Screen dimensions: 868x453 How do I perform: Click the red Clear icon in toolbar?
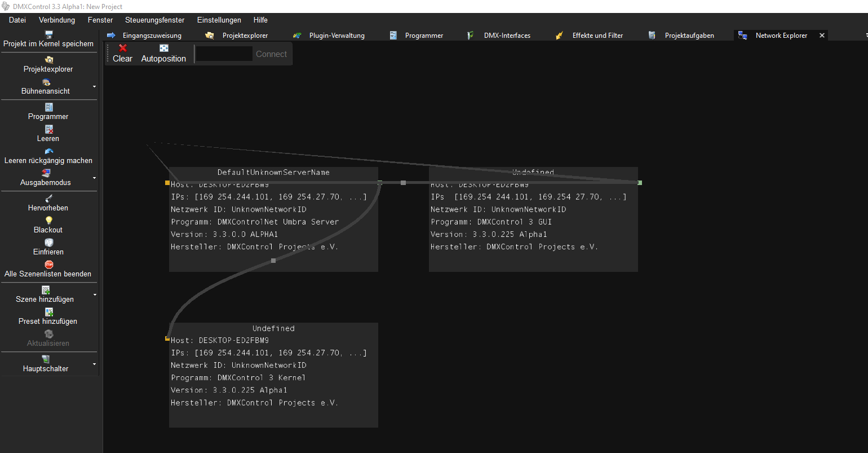pyautogui.click(x=122, y=49)
